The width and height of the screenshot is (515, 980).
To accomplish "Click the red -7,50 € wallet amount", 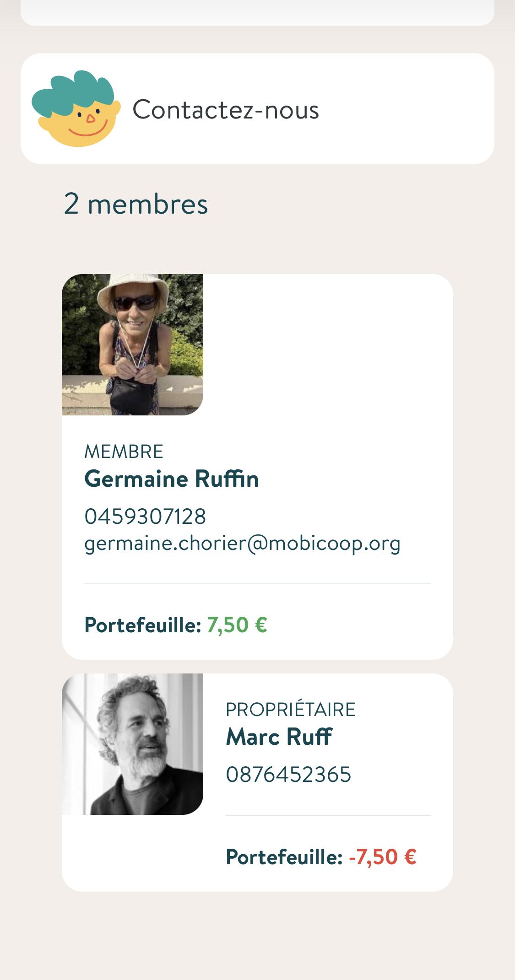I will pyautogui.click(x=383, y=857).
